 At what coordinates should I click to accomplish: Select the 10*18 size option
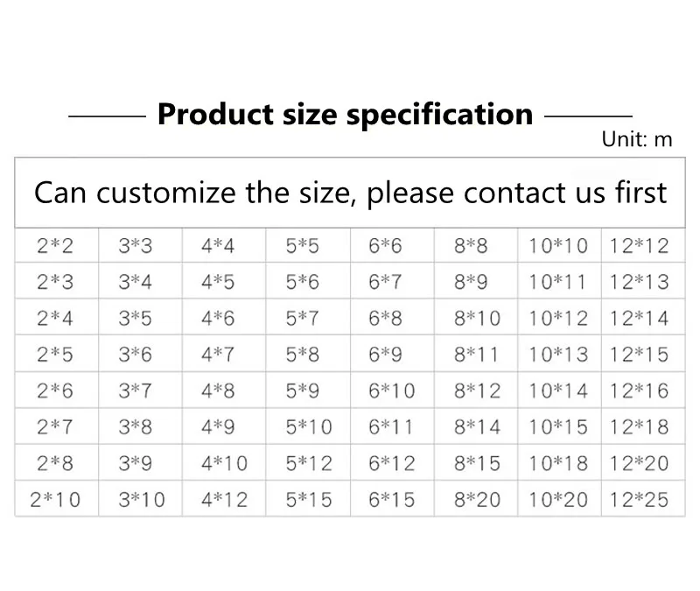click(558, 463)
